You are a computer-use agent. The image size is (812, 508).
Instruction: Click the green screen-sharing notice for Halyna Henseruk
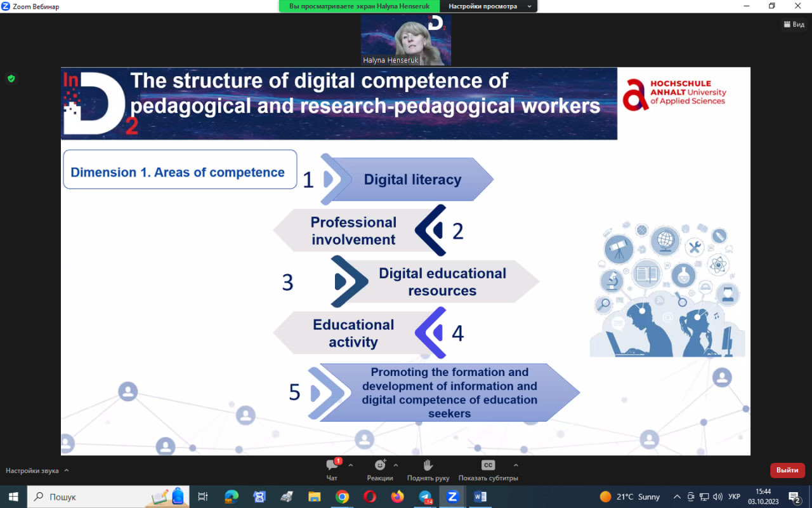[359, 6]
